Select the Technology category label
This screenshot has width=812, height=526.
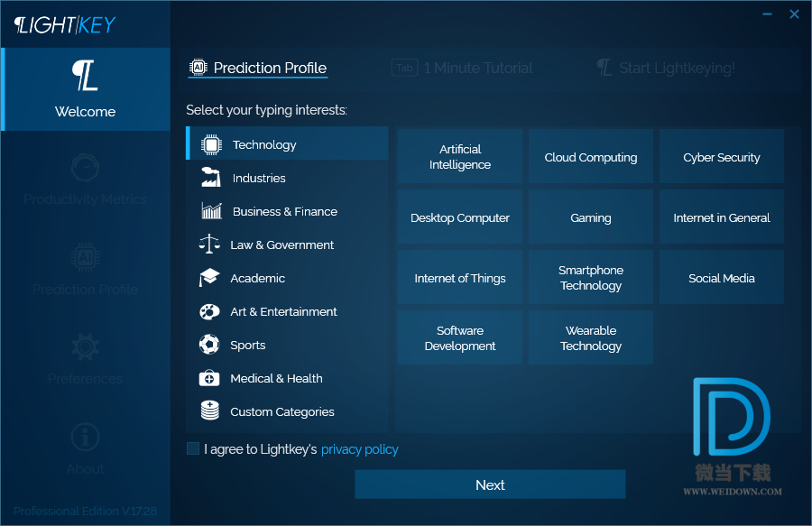[x=264, y=145]
